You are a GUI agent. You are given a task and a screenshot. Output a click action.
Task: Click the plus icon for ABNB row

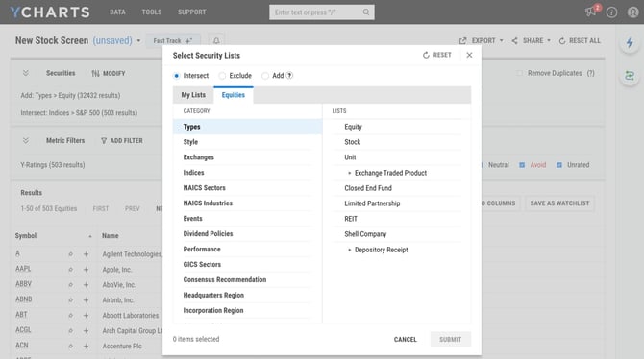pyautogui.click(x=86, y=300)
